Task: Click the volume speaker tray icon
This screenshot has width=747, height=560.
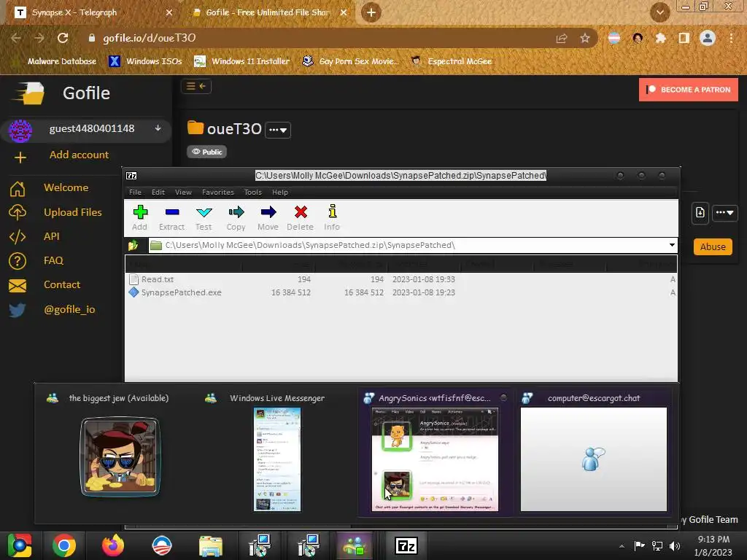Action: point(675,546)
